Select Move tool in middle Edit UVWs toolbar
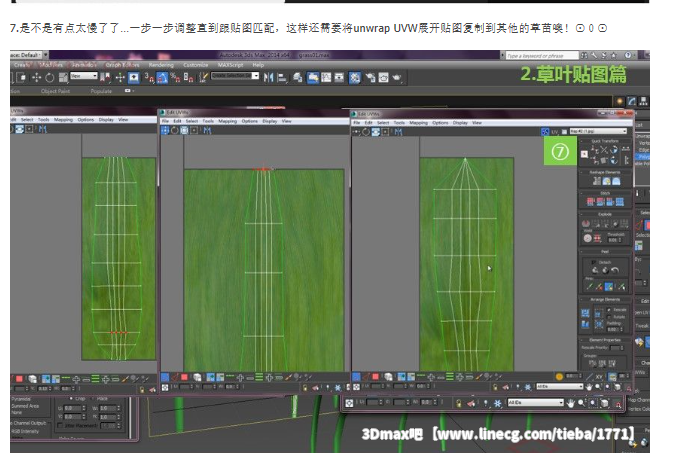The height and width of the screenshot is (453, 674). coord(165,131)
